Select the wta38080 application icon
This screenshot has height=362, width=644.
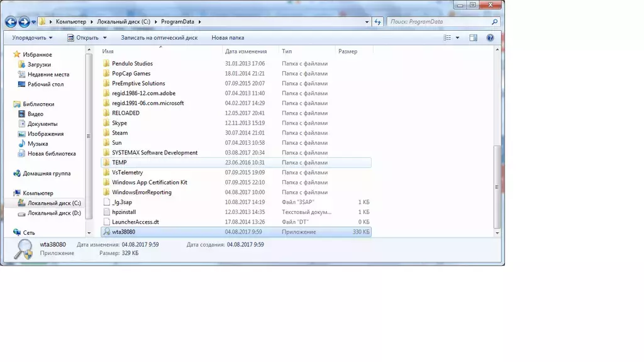[106, 232]
